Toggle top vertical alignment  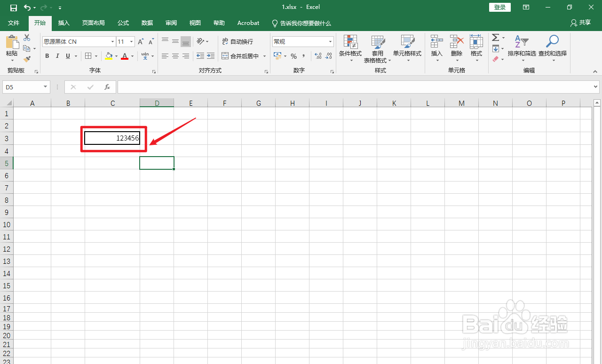(165, 41)
